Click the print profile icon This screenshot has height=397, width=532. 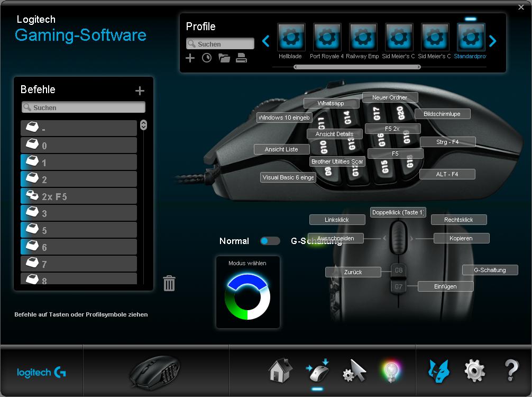pos(241,58)
